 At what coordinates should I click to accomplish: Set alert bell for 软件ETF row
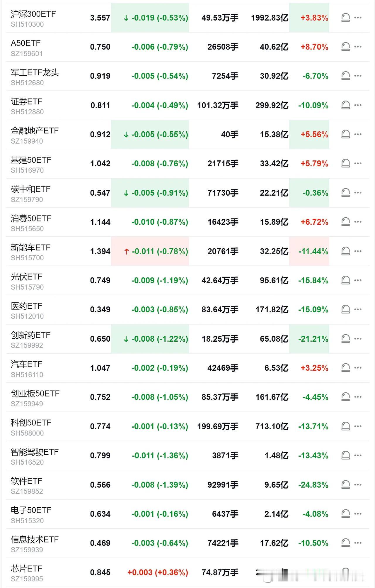pyautogui.click(x=346, y=484)
